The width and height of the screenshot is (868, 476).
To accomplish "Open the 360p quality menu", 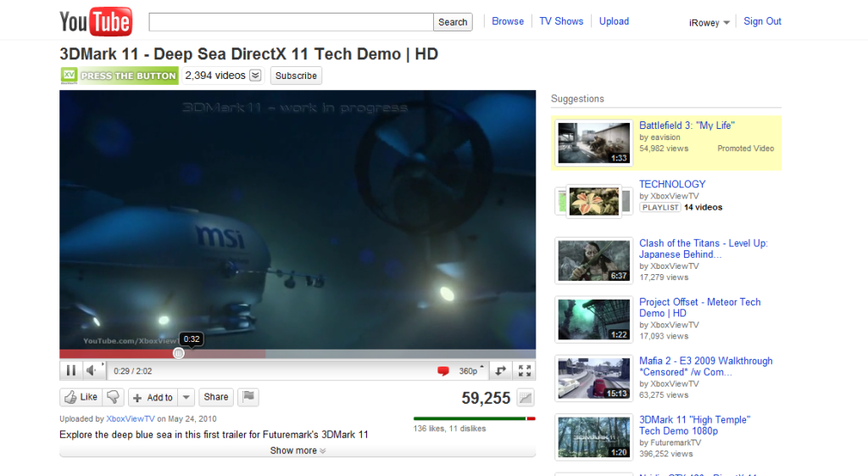I will (471, 371).
